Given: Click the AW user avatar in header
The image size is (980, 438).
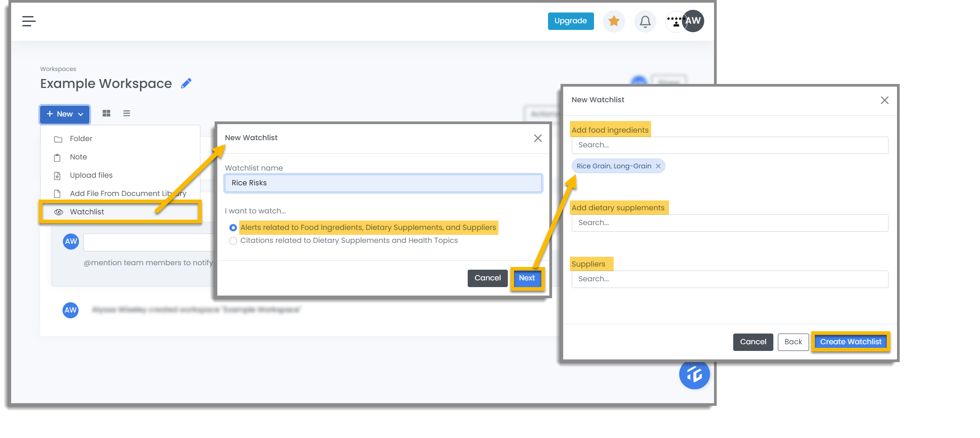Looking at the screenshot, I should tap(693, 21).
